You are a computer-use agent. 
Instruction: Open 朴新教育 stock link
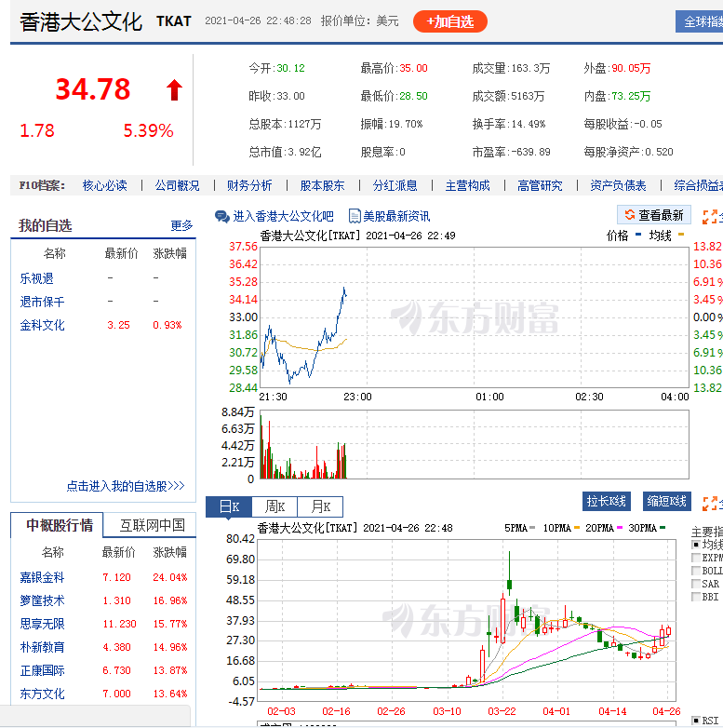[42, 647]
